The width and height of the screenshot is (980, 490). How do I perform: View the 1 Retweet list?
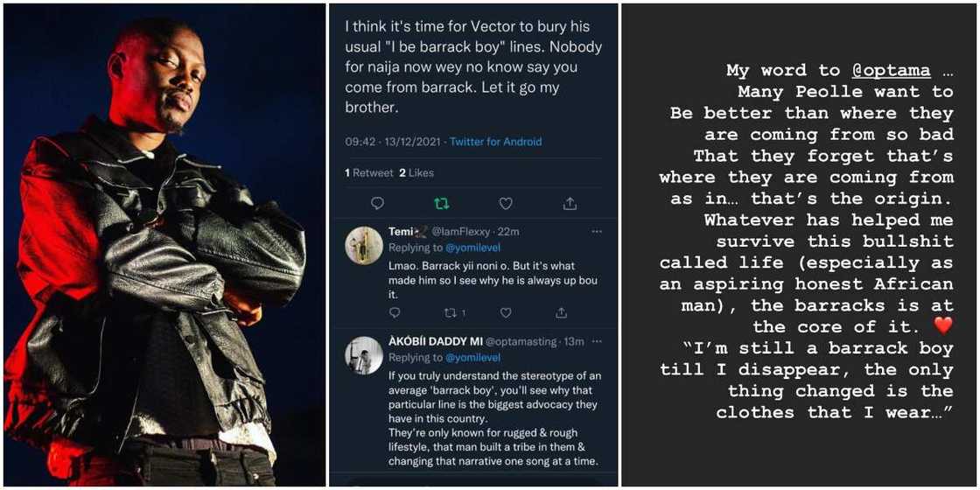click(369, 173)
